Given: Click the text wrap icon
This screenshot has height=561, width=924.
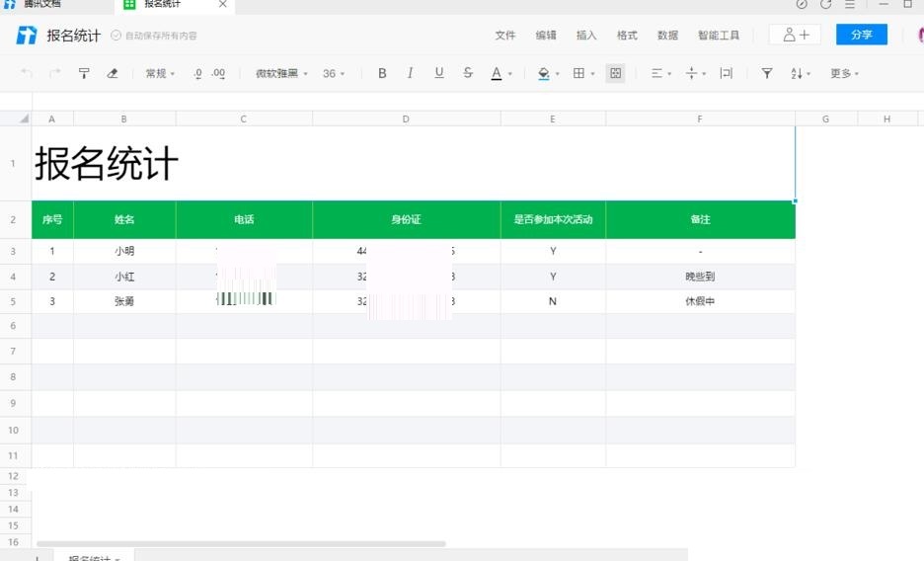Looking at the screenshot, I should point(726,73).
